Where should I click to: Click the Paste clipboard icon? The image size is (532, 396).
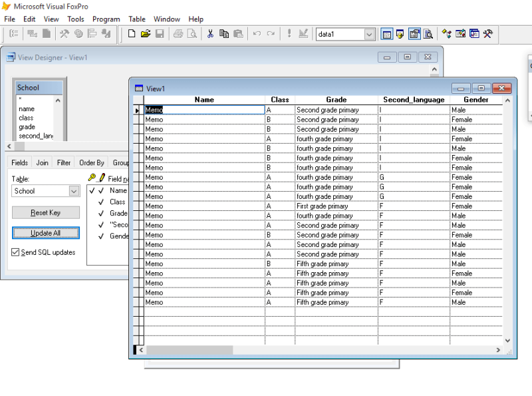[x=238, y=34]
